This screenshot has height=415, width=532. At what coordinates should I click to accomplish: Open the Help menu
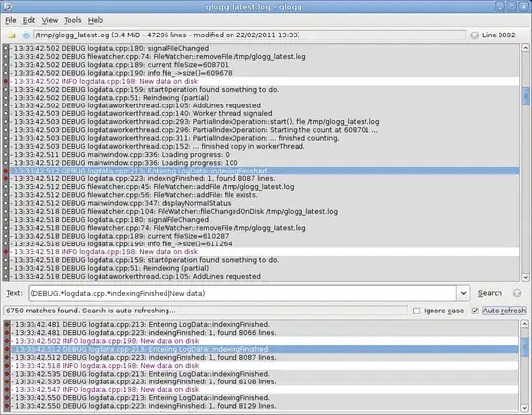point(96,20)
